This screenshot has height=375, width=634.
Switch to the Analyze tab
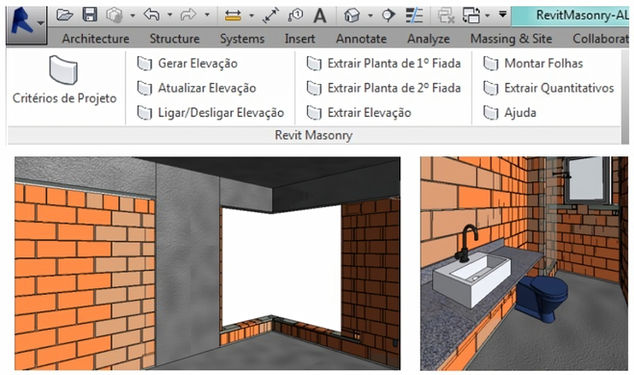point(429,39)
